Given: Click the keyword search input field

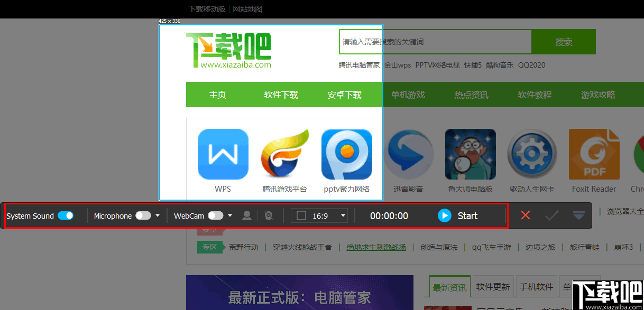Looking at the screenshot, I should 435,42.
